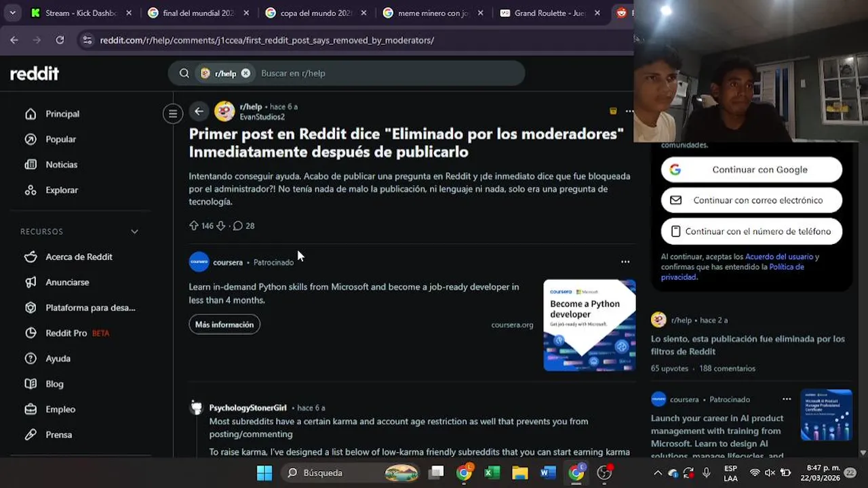Screen dimensions: 868x488
Task: Open Principal in the sidebar
Action: pyautogui.click(x=62, y=114)
